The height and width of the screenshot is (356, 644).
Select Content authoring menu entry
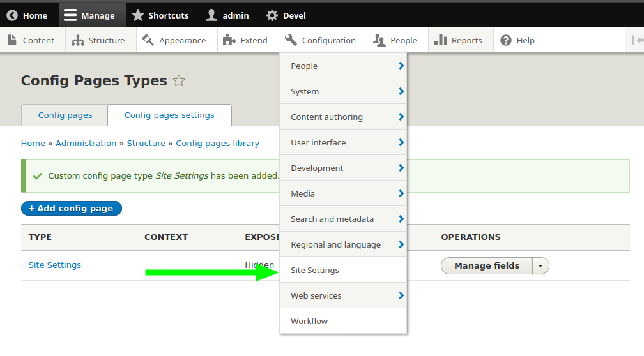click(x=327, y=117)
